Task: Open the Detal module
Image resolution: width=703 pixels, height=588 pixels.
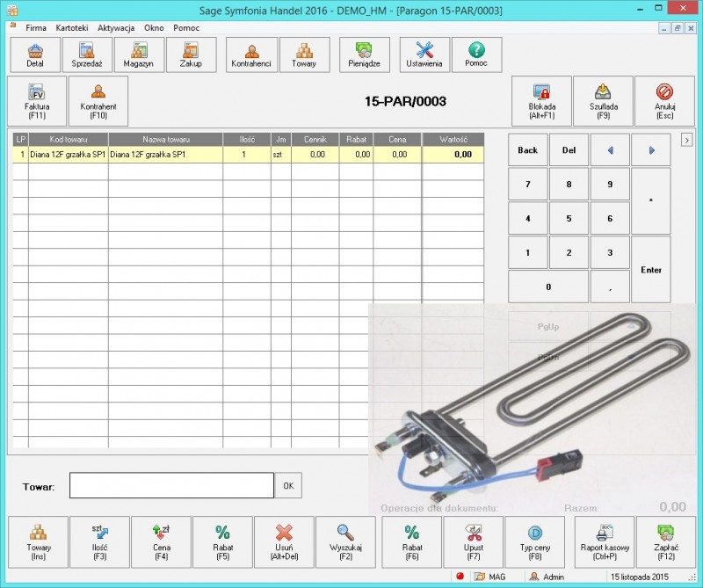Action: tap(35, 54)
